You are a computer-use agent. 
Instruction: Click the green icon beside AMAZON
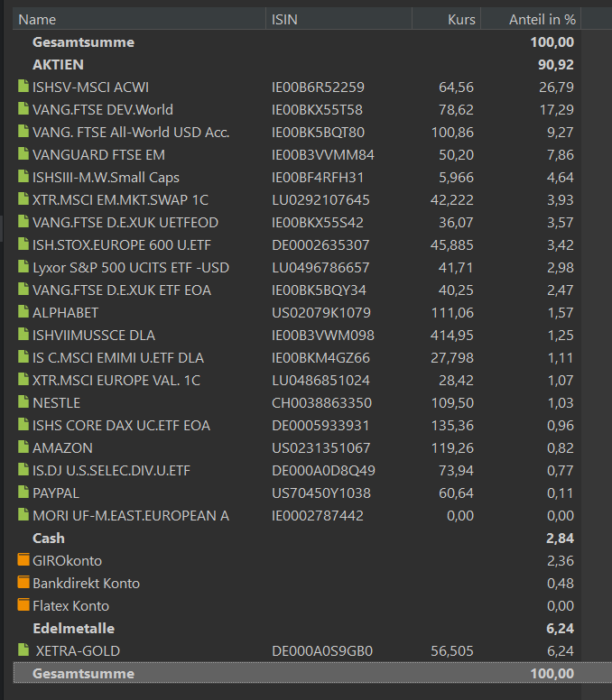(x=23, y=447)
